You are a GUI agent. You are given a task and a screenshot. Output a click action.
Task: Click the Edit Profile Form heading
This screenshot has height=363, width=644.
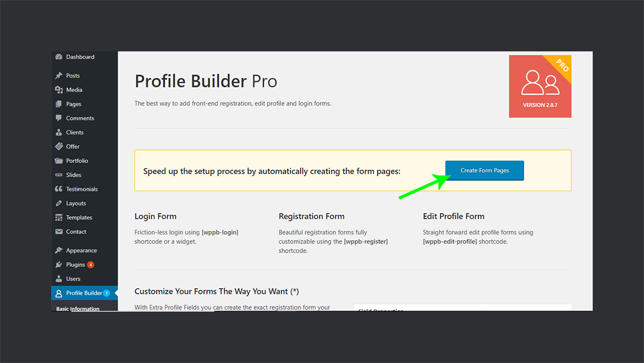[453, 216]
